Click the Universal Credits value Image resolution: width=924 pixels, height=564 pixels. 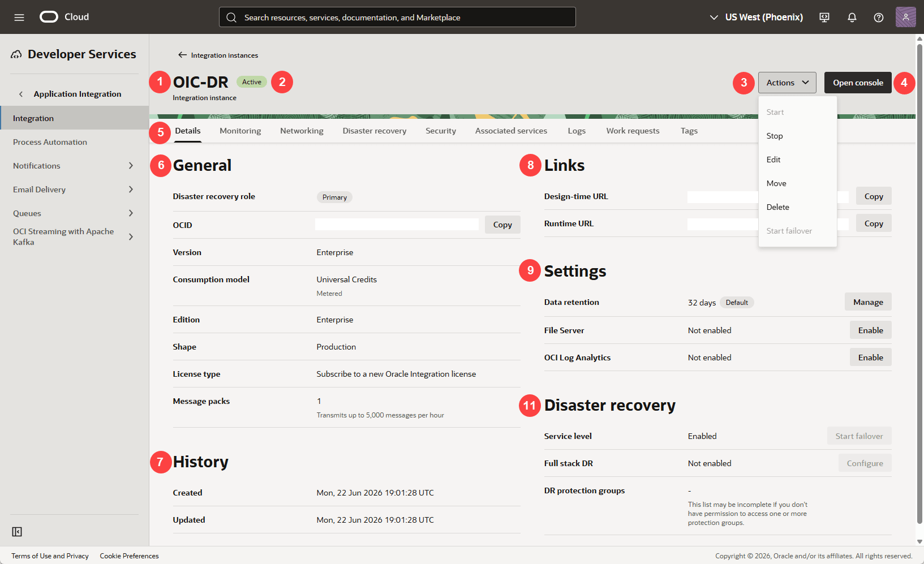[x=346, y=279]
